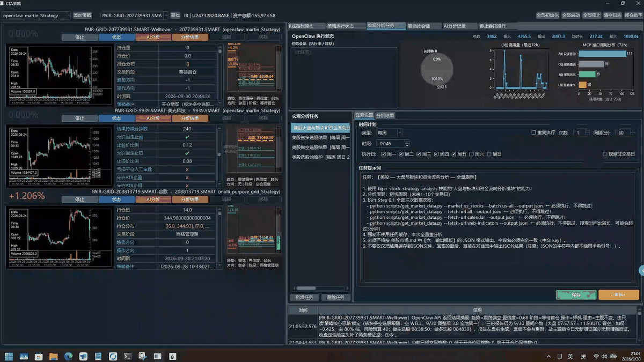
Task: Select the 美股做多选股结果 task in the list
Action: pos(320,137)
